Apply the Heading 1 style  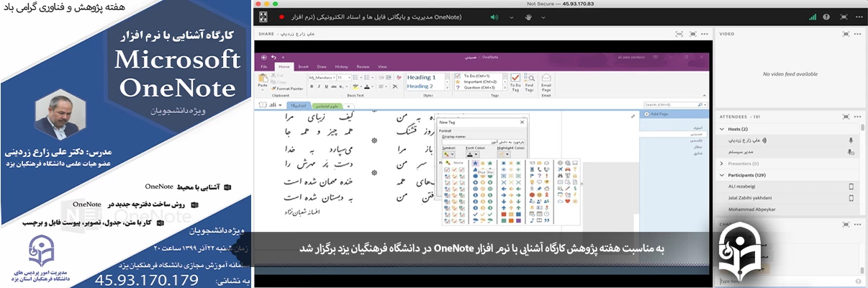pyautogui.click(x=422, y=77)
